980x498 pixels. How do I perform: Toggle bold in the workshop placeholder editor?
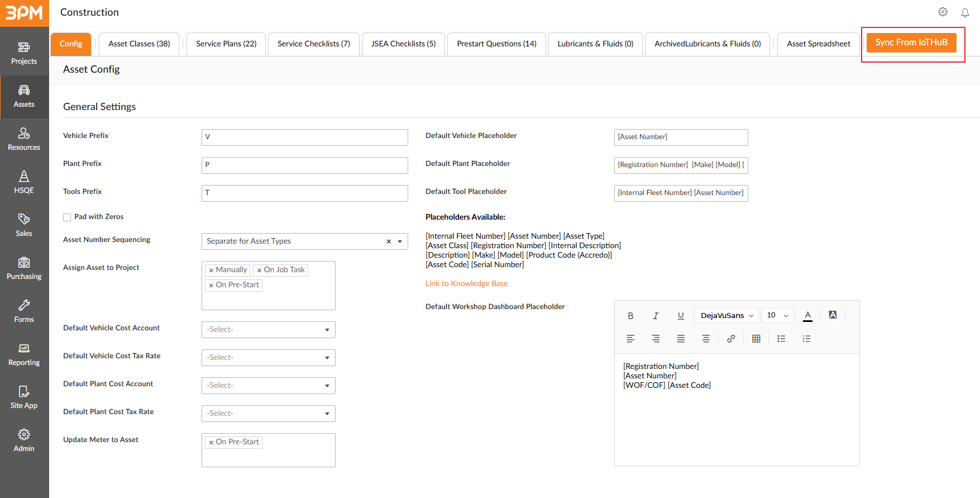(x=630, y=316)
